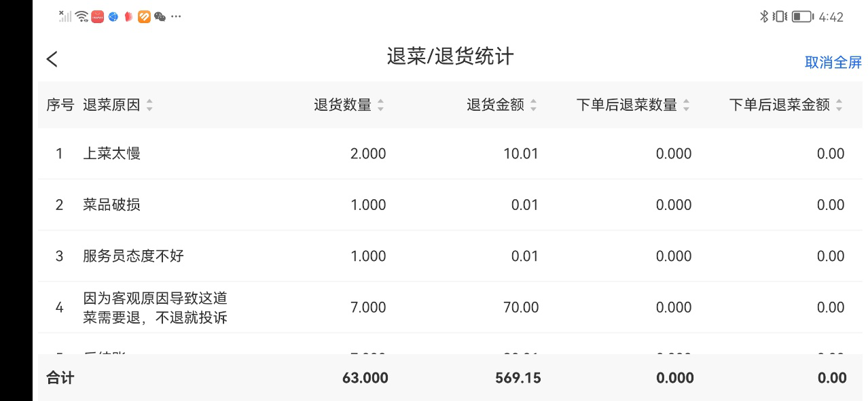Tap the WeChat notification icon
The height and width of the screenshot is (401, 868).
pyautogui.click(x=160, y=17)
